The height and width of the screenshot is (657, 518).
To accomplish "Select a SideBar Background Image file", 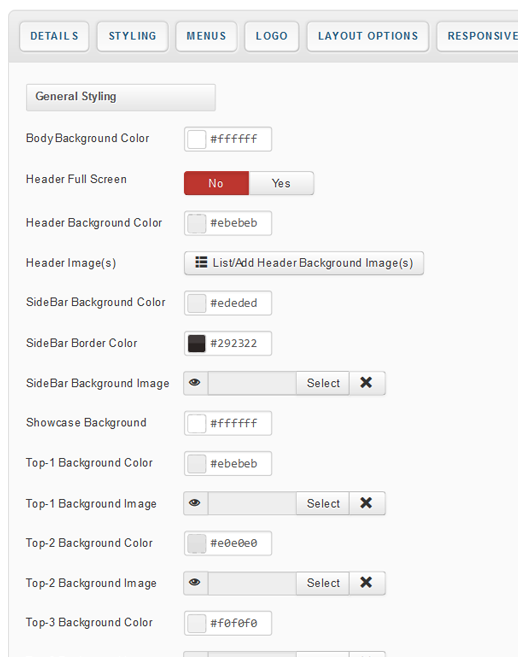I will click(x=323, y=383).
